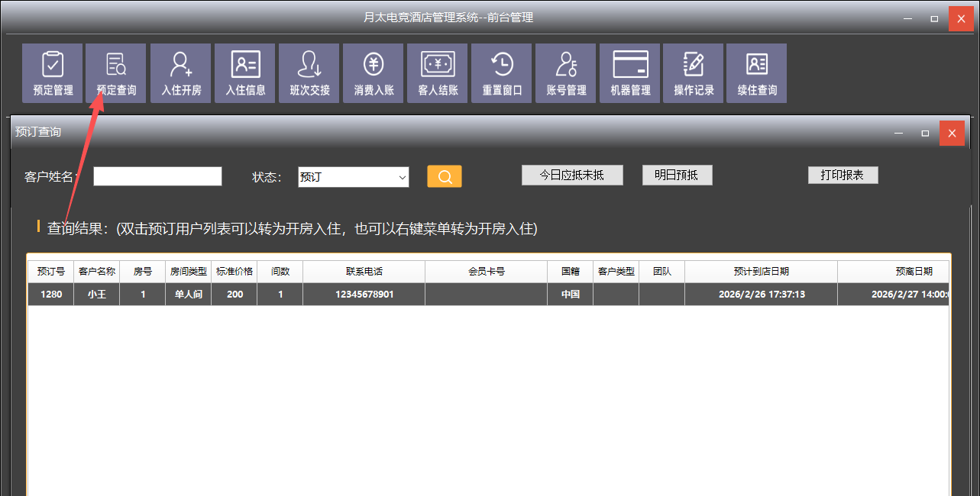Image resolution: width=980 pixels, height=496 pixels.
Task: Click the orange search button
Action: point(445,177)
